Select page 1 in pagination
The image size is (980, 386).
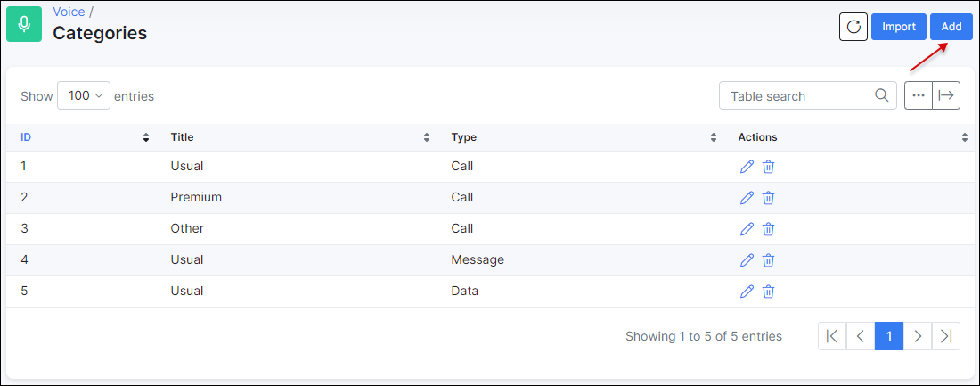coord(889,336)
